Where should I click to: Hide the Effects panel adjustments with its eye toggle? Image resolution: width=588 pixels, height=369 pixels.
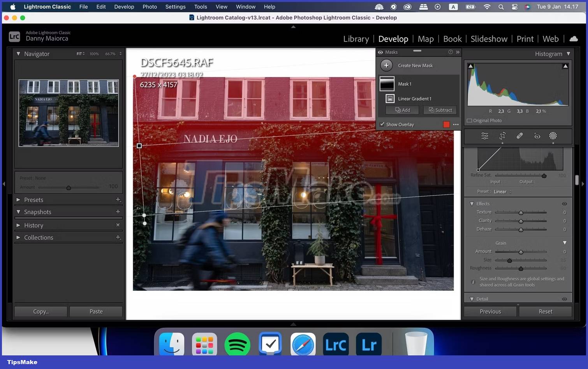click(563, 204)
